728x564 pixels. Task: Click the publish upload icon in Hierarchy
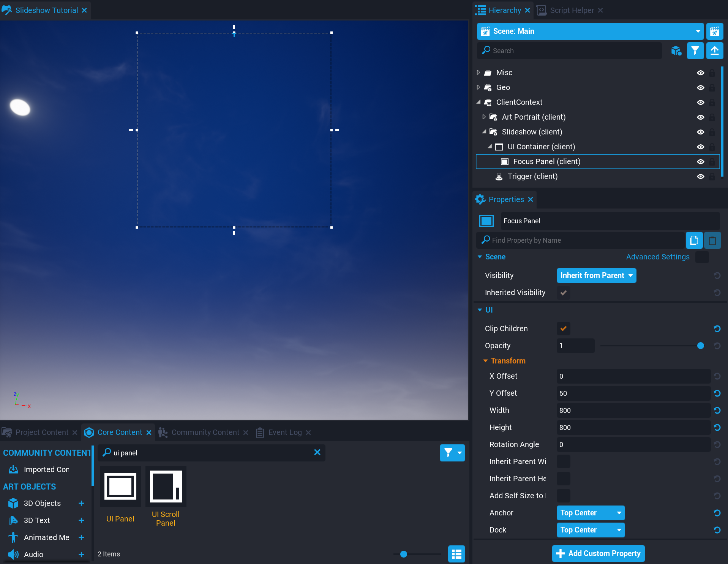click(714, 51)
